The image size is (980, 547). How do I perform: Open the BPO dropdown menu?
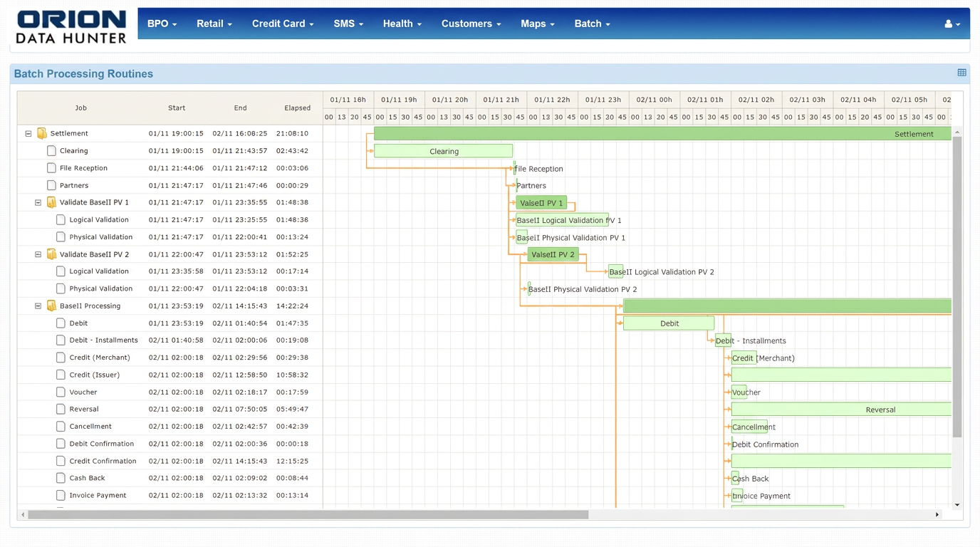click(x=162, y=24)
